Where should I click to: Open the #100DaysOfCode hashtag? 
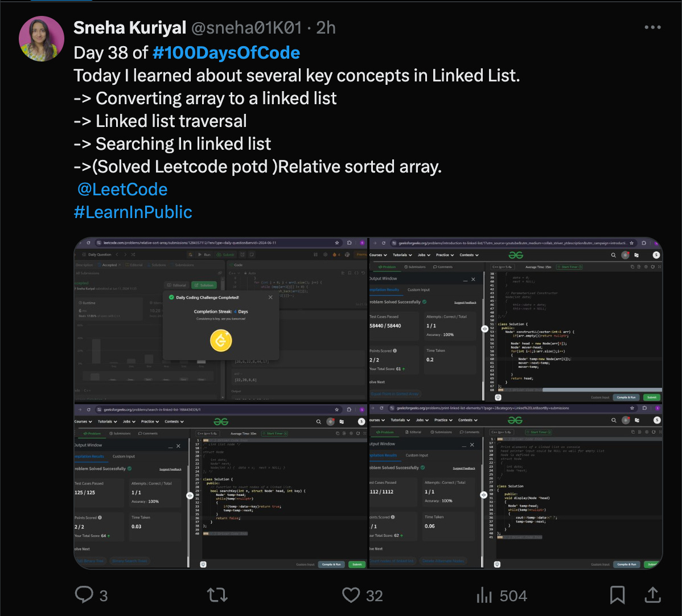226,52
